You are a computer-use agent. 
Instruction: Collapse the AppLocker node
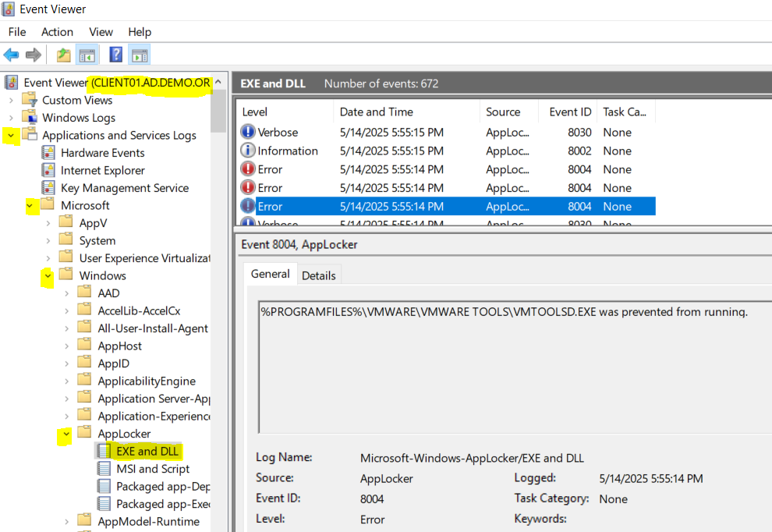[x=66, y=434]
